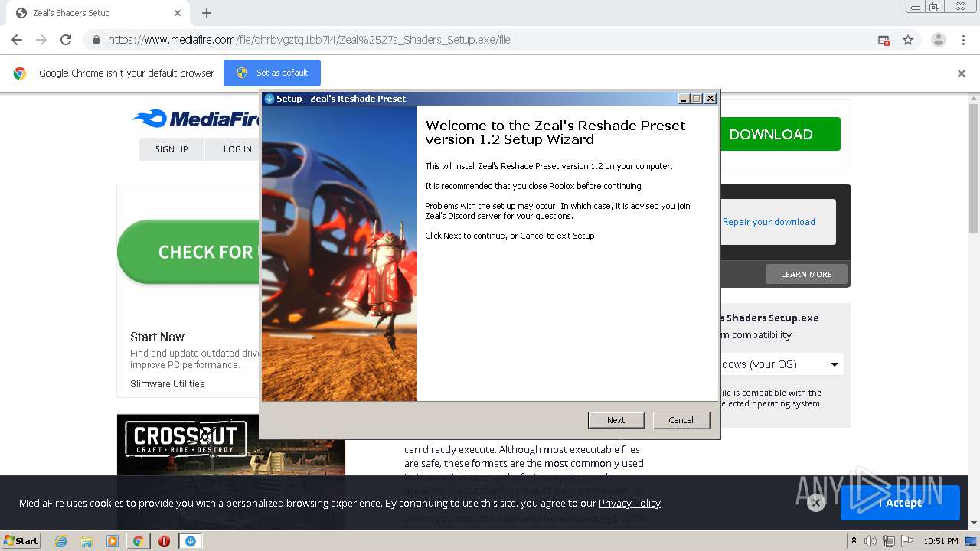This screenshot has height=551, width=980.
Task: Open the Action Center flag icon
Action: (x=906, y=541)
